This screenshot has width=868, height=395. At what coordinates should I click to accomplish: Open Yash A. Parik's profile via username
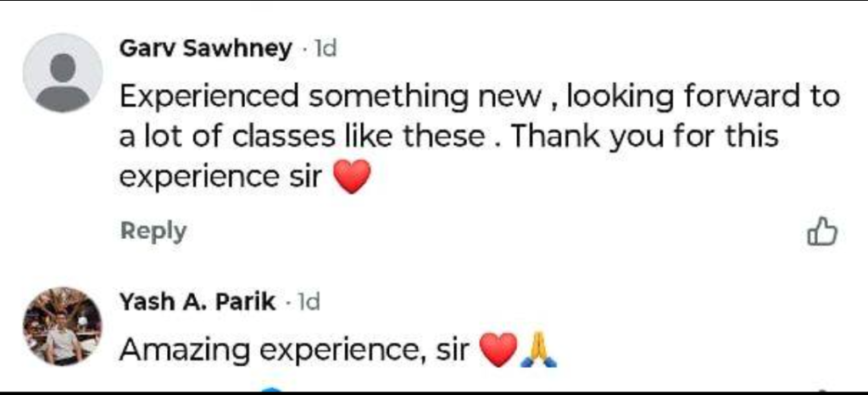[197, 301]
